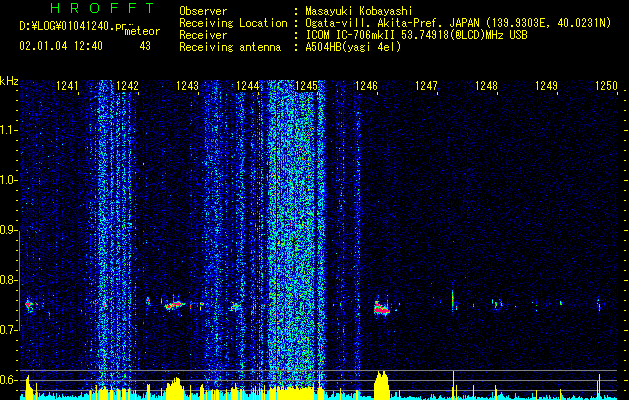Click the 0.8 frequency axis label

[8, 280]
